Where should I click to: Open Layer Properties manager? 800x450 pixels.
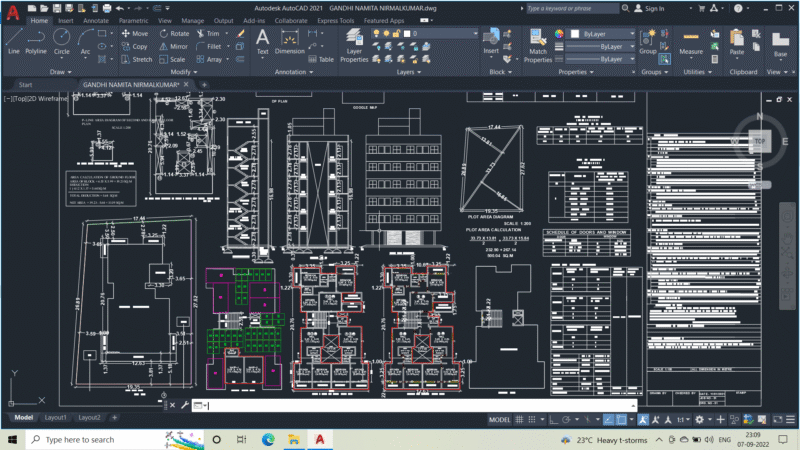point(354,46)
